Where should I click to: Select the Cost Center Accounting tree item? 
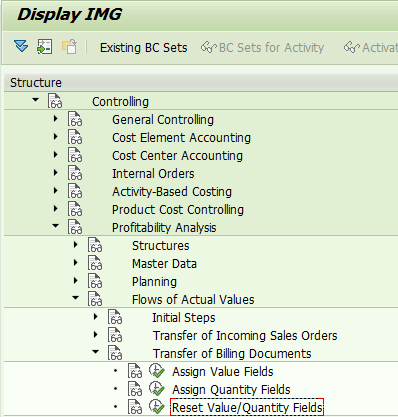click(177, 156)
